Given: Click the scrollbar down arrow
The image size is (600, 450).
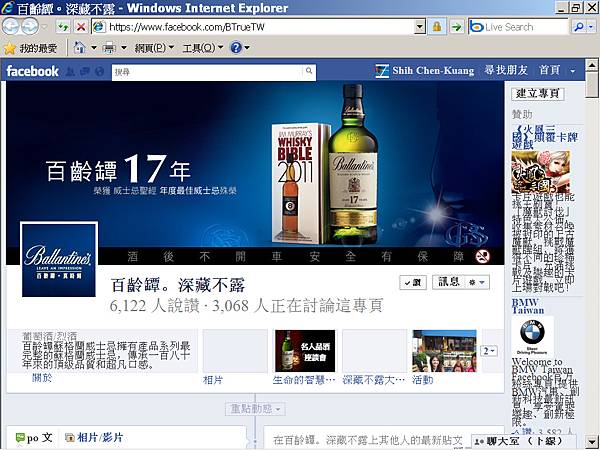Looking at the screenshot, I should click(592, 440).
